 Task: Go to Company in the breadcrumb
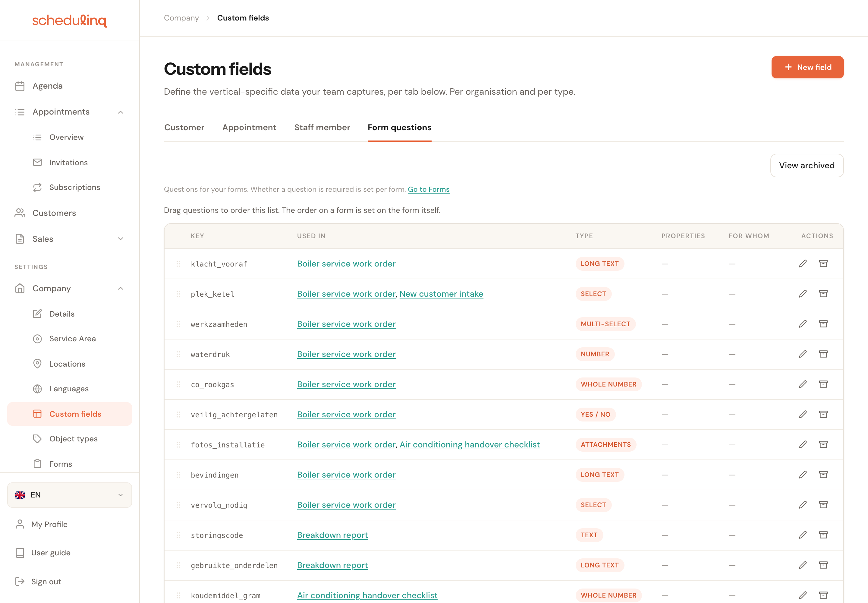(181, 18)
